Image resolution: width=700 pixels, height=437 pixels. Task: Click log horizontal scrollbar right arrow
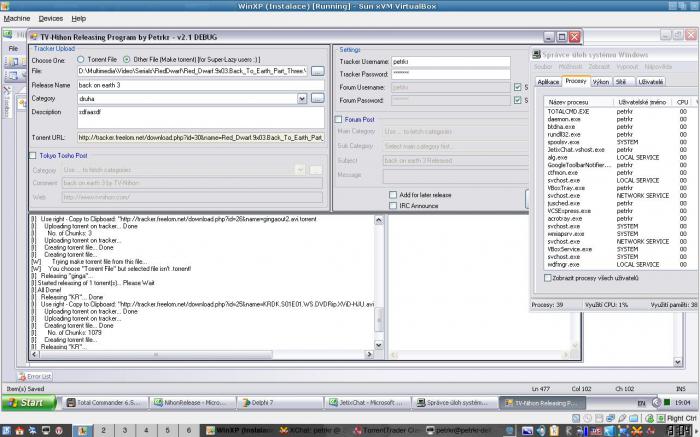click(369, 354)
